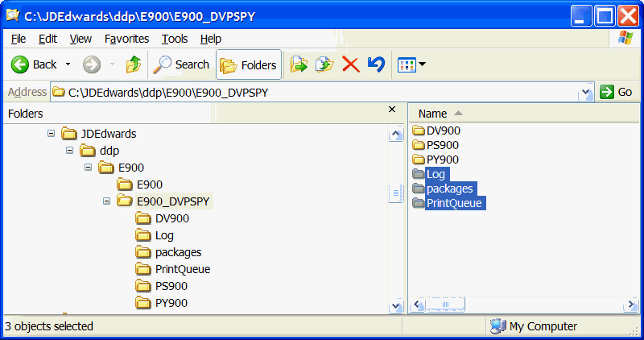Select packages folder in the tree
Viewport: 644px width, 340px height.
[178, 252]
